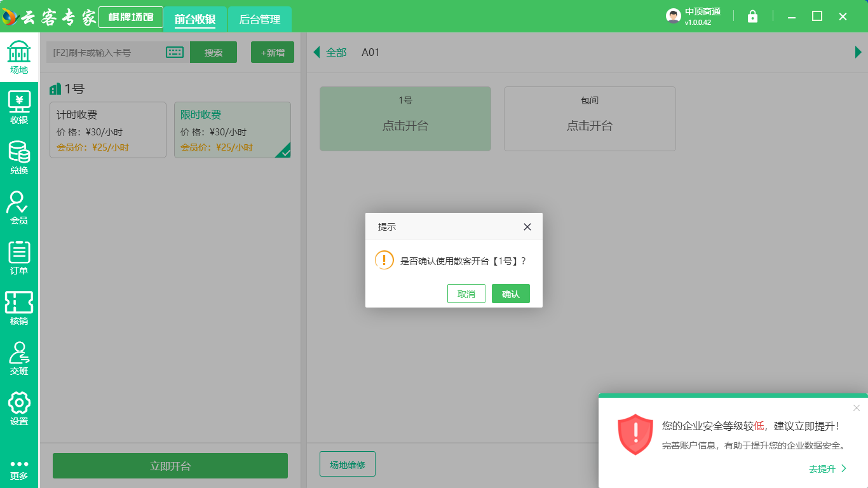
Task: Open the 收银 cashier sidebar icon
Action: pos(19,107)
